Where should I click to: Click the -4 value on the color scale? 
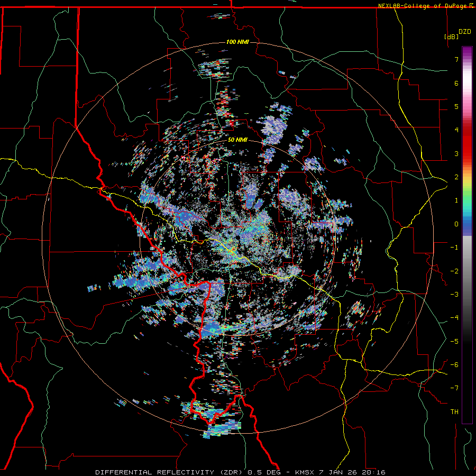pos(454,318)
